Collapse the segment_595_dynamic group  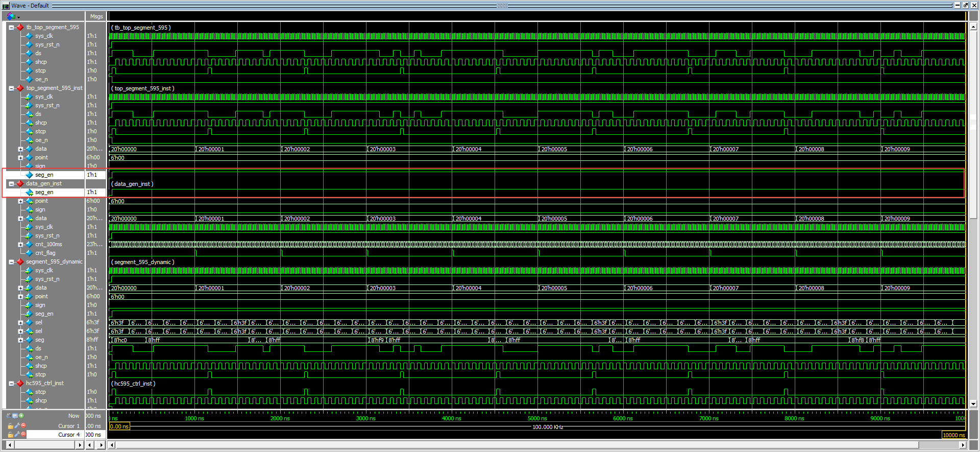point(11,262)
